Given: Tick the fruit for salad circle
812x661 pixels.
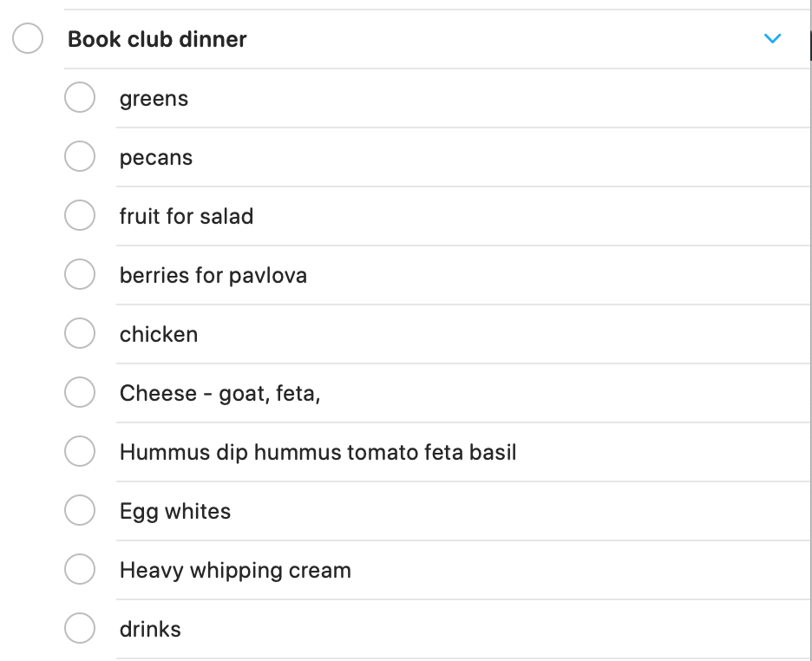Looking at the screenshot, I should pyautogui.click(x=80, y=216).
